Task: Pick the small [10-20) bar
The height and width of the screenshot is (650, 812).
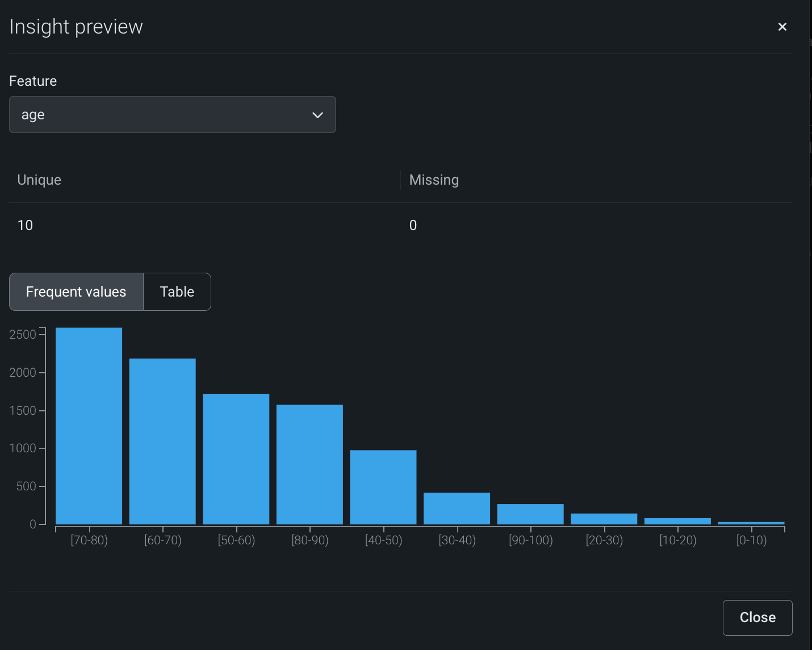Action: [677, 521]
